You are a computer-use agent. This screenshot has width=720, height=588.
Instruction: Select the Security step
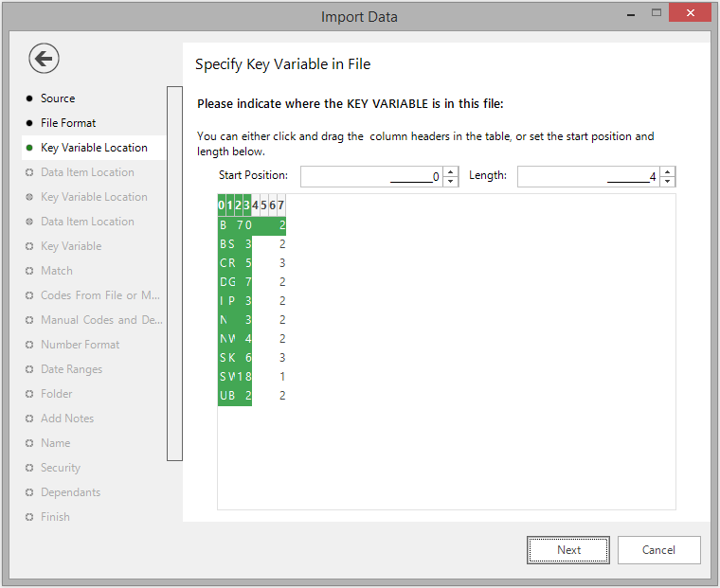60,468
